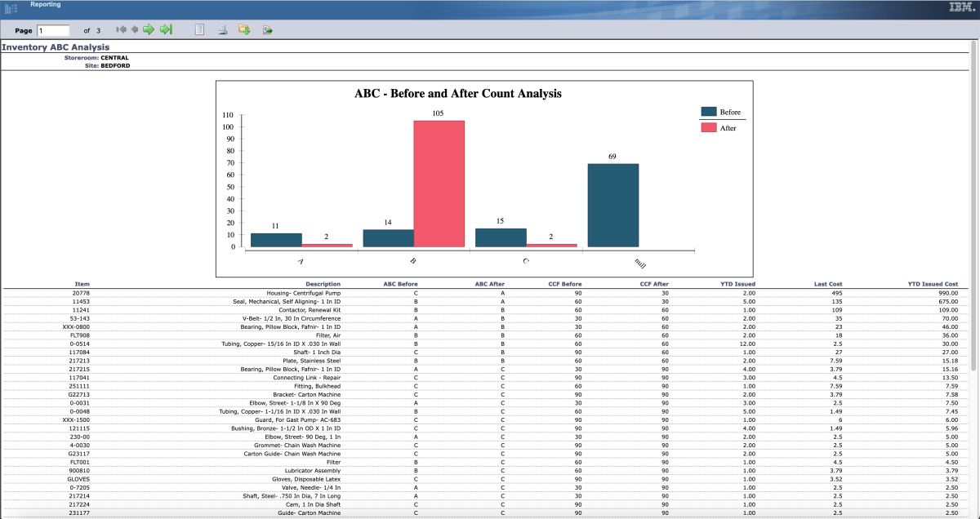Click the Reporting window icon
Screen dimensions: 980x519
[11, 7]
